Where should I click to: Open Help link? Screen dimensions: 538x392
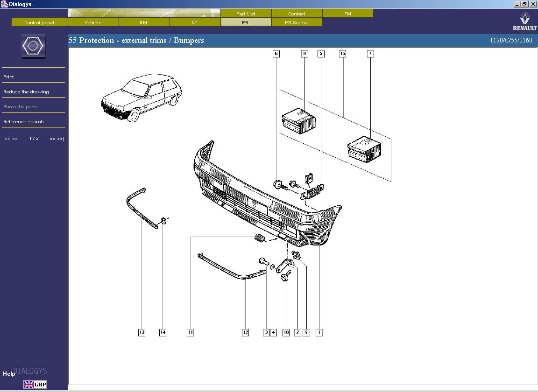tap(9, 373)
